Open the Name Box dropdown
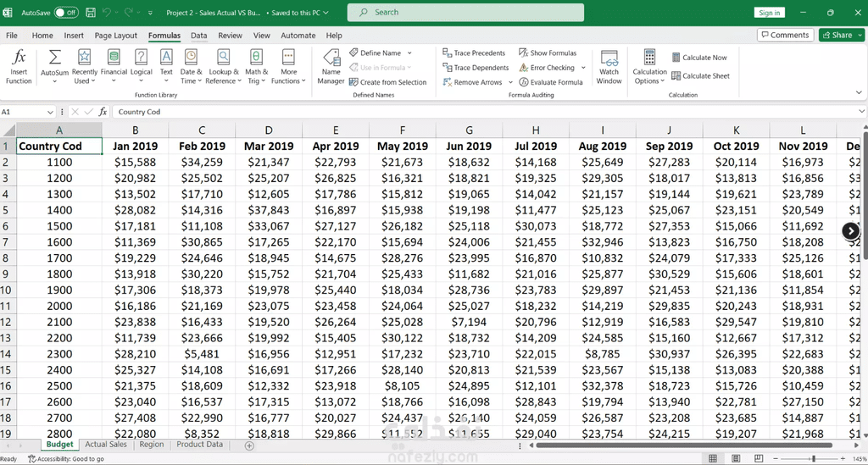 coord(50,112)
